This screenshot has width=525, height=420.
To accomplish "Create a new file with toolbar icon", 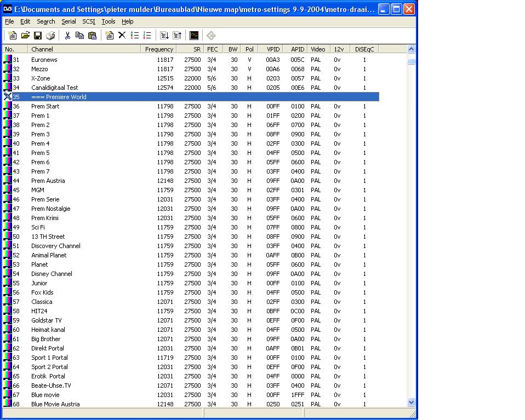I will 13,35.
